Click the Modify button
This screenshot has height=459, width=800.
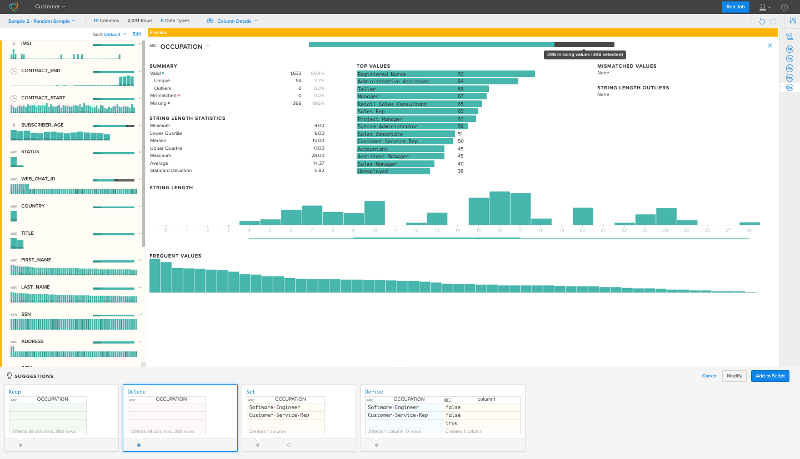click(x=734, y=375)
